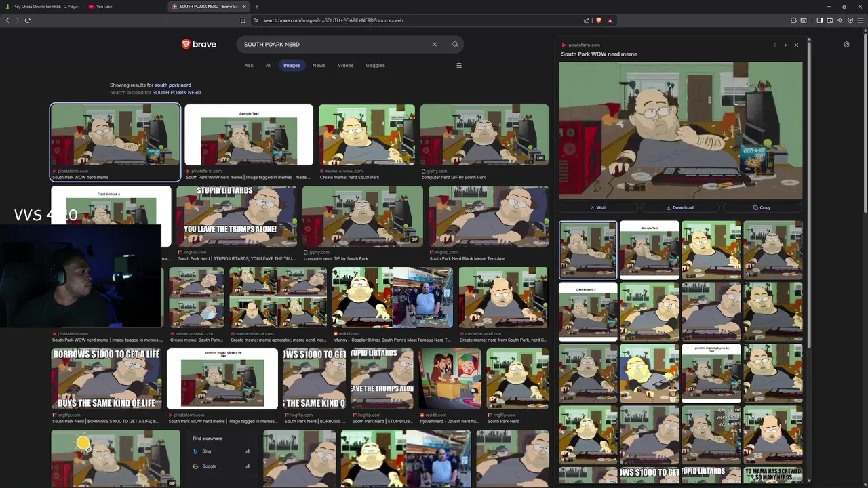Open Leo AI sparkle icon
Viewport: 868px width, 488px height.
(x=840, y=20)
